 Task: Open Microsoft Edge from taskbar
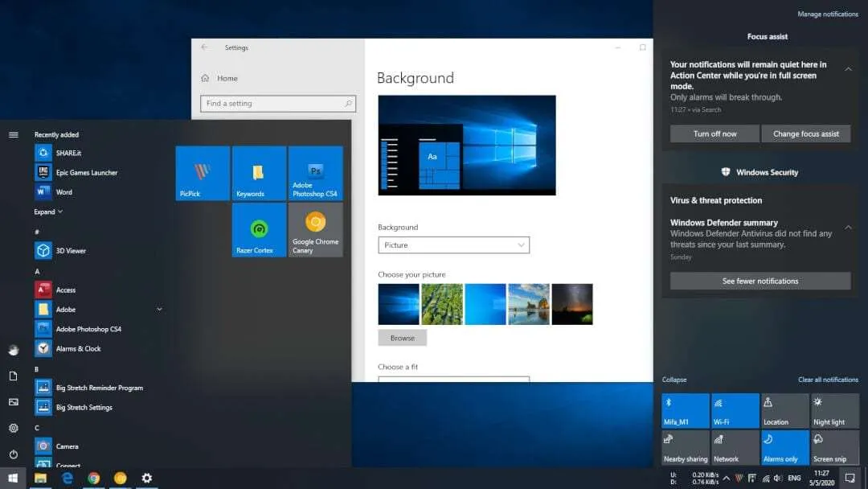[x=67, y=478]
